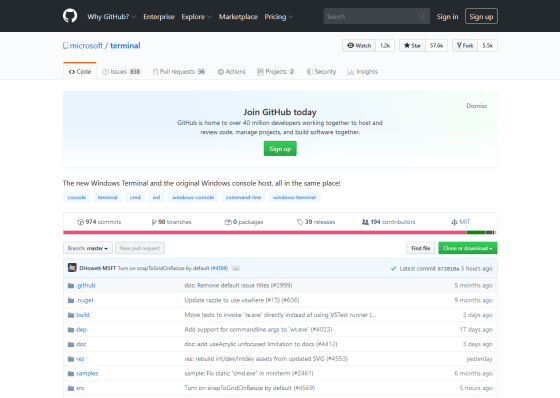
Task: Open the terminal repository link
Action: pos(125,46)
